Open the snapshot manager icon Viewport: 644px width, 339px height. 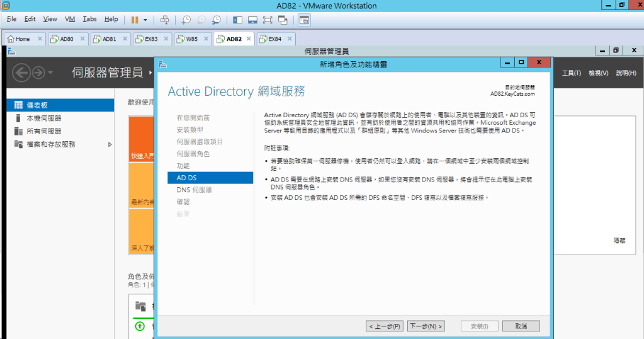[217, 20]
